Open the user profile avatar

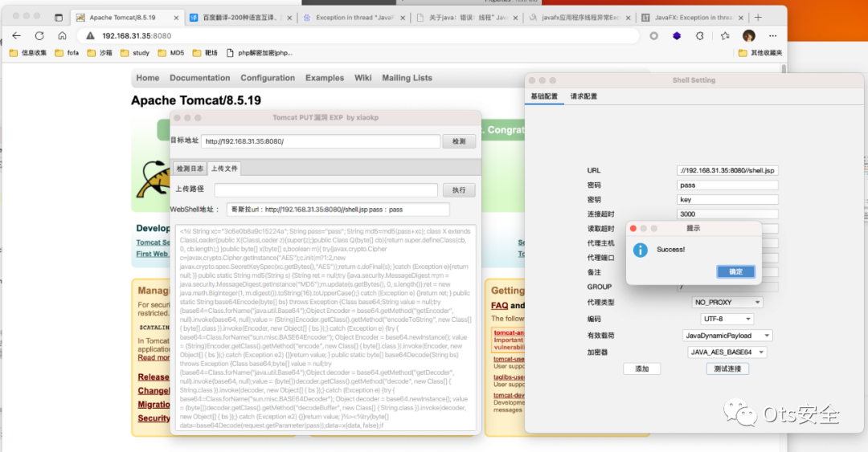coord(749,36)
